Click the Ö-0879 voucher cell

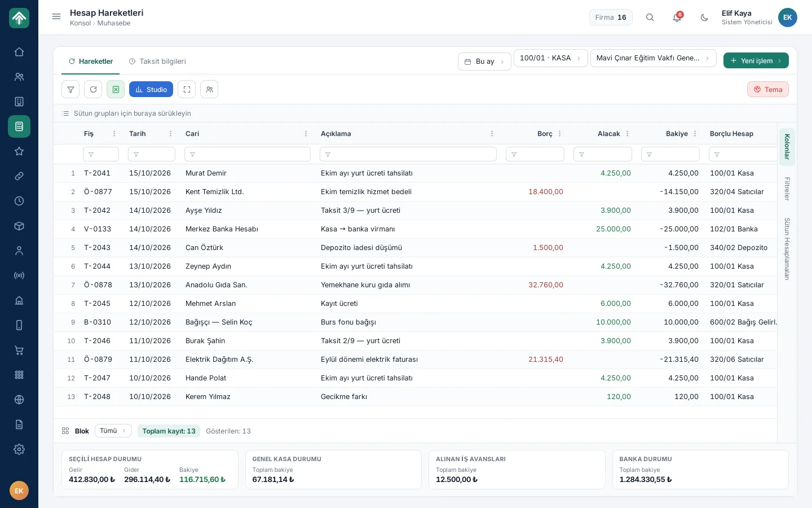[x=98, y=360]
